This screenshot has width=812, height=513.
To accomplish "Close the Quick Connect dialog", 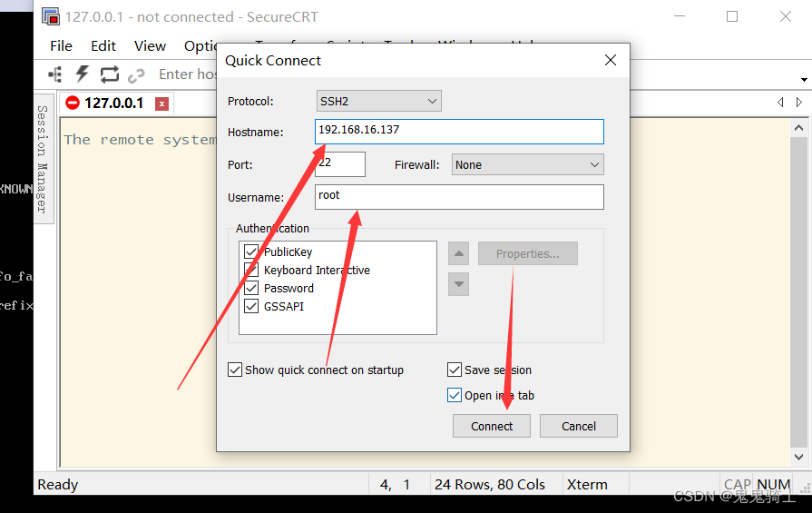I will [x=611, y=60].
